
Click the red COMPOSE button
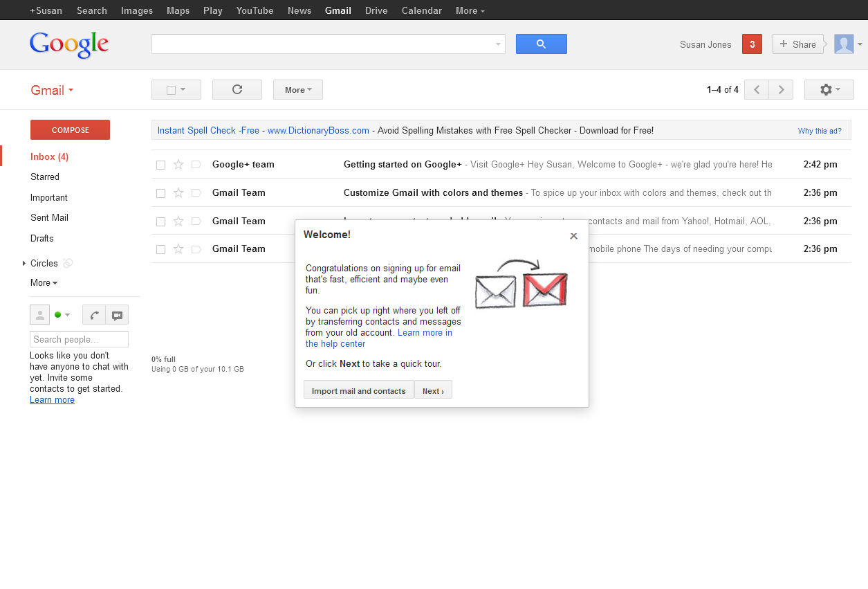(70, 130)
